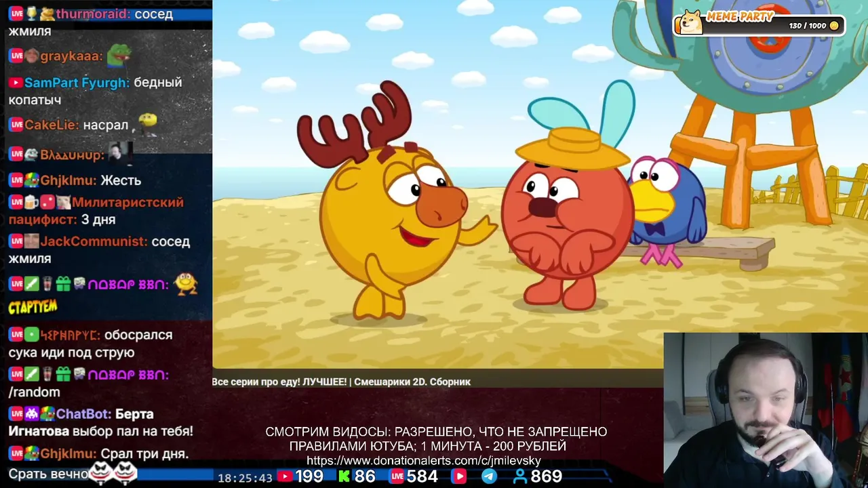Click the green Kick icon beside 86
The image size is (868, 488).
[344, 476]
